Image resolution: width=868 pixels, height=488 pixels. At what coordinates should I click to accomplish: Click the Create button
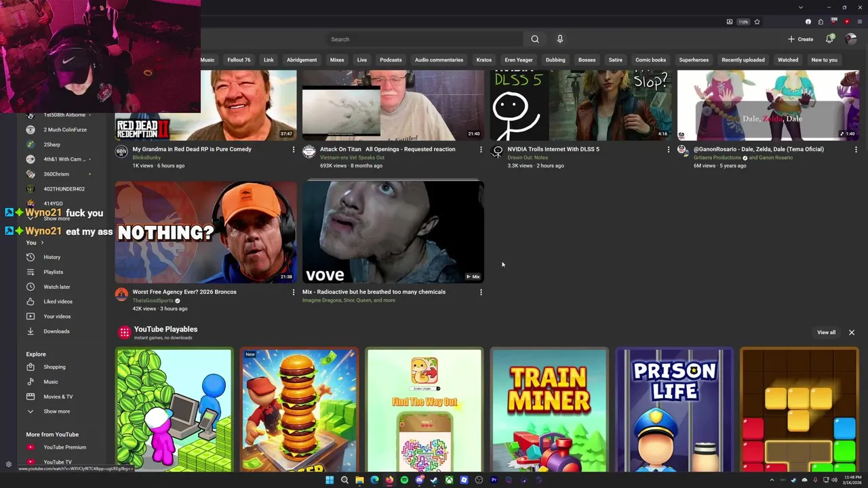[x=800, y=39]
